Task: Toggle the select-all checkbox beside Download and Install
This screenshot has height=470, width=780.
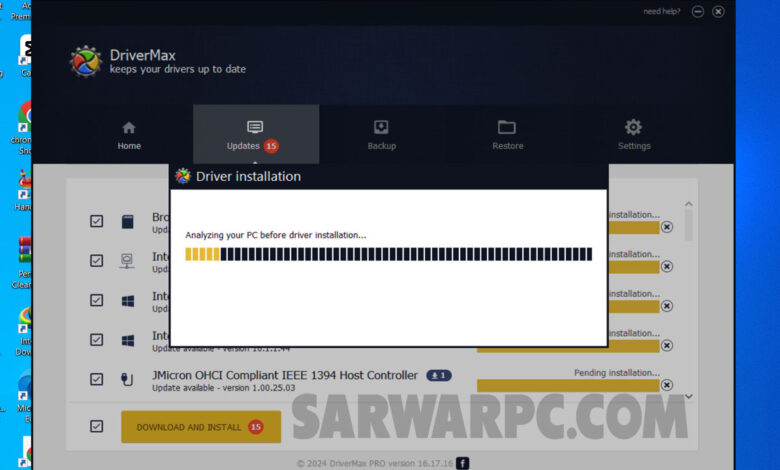Action: [97, 426]
